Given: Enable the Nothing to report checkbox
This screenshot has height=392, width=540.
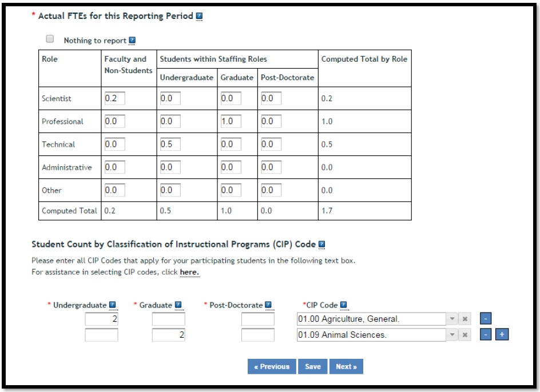Looking at the screenshot, I should (50, 40).
